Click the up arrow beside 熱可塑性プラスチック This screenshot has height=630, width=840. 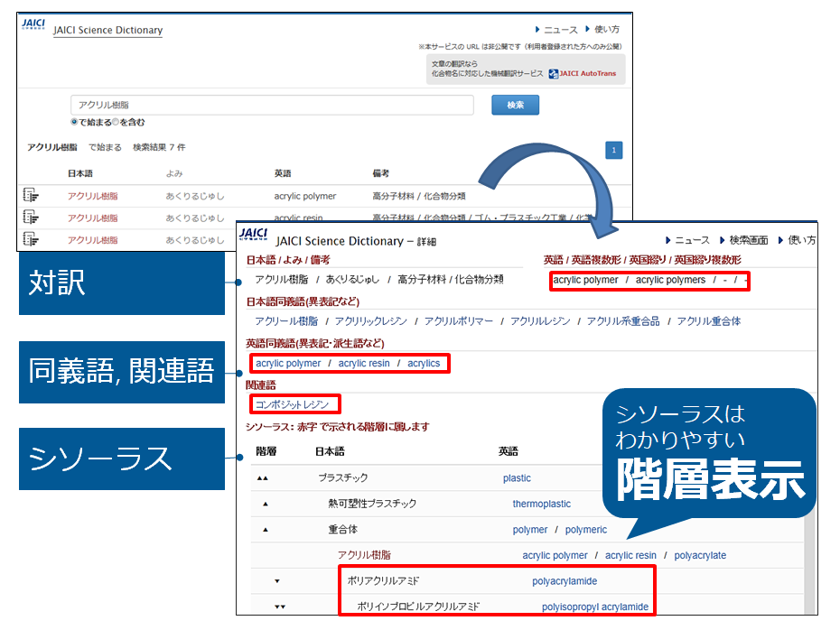click(x=266, y=504)
